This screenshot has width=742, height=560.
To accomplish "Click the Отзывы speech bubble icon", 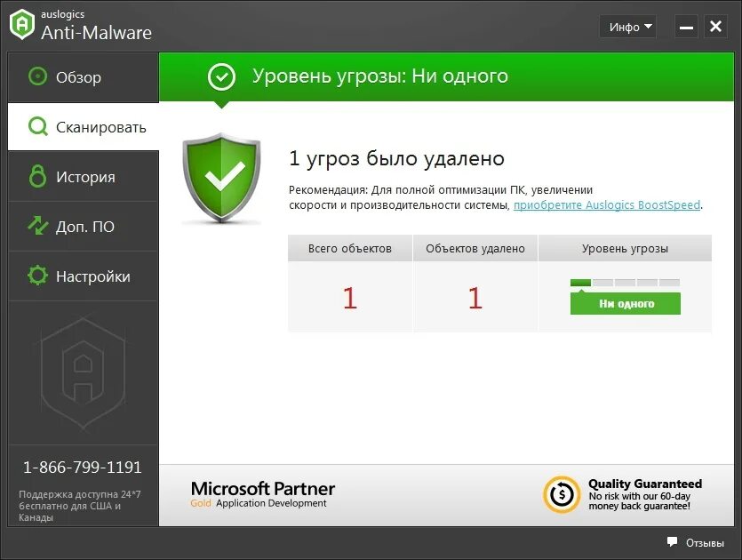I will pos(672,541).
